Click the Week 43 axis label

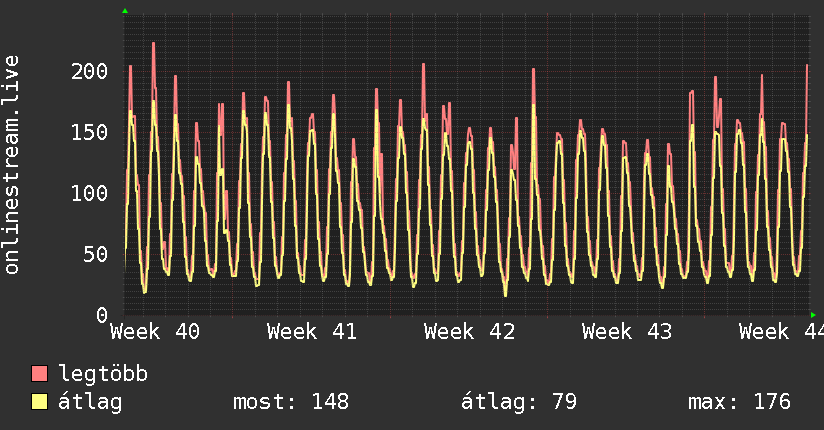pos(627,332)
